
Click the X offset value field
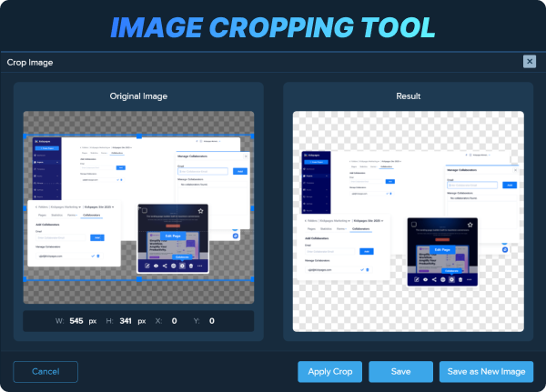point(172,321)
